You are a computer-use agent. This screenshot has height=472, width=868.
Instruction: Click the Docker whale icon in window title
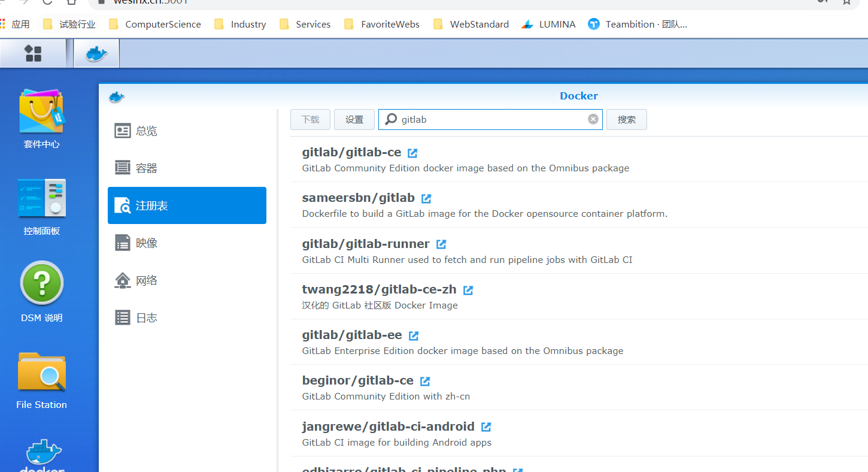coord(116,97)
